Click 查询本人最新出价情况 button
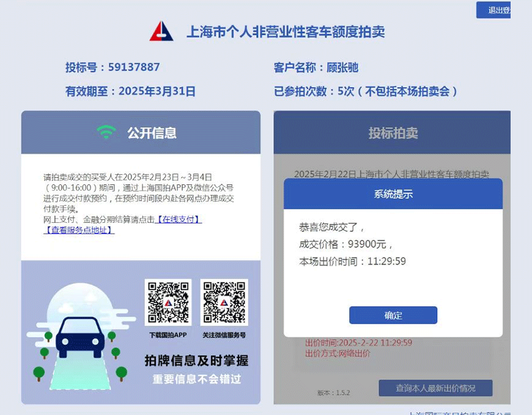 pos(435,388)
